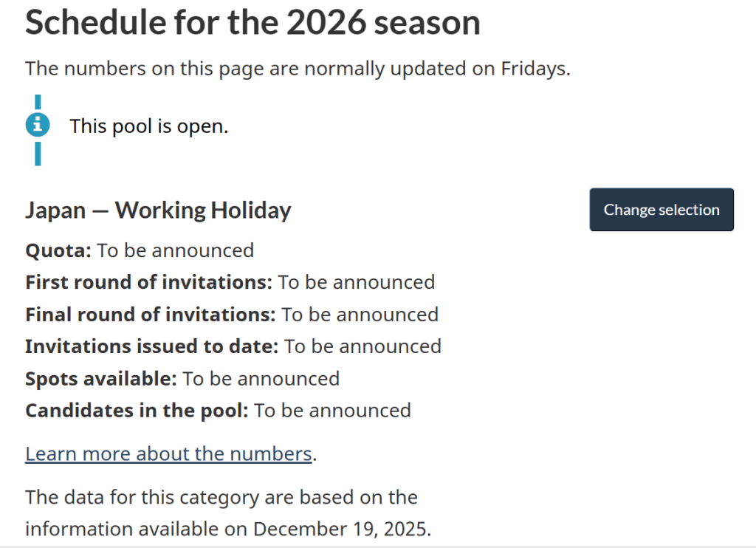Click the Final round of invitations label
756x548 pixels.
pos(150,315)
